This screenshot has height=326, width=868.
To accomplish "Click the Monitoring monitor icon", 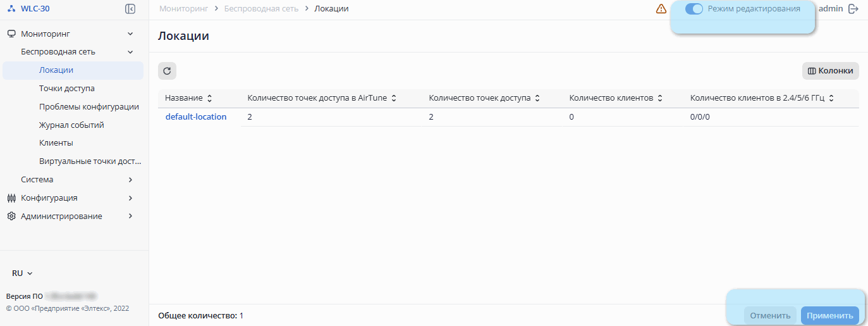I will 11,34.
